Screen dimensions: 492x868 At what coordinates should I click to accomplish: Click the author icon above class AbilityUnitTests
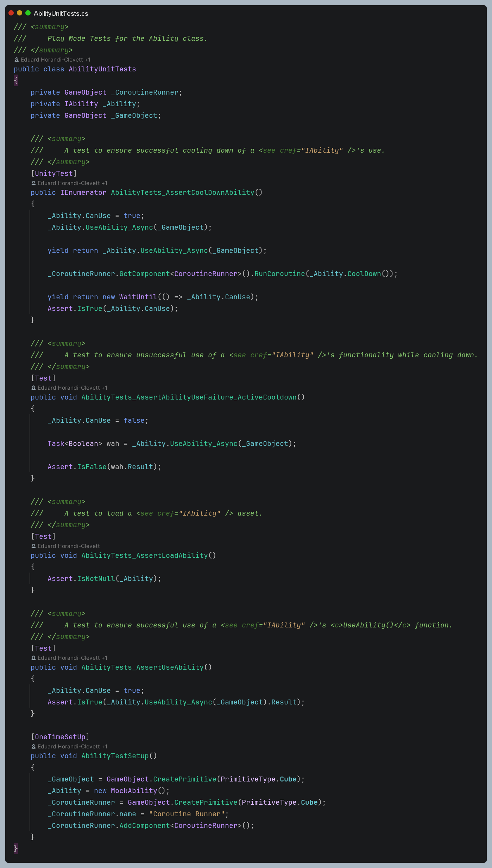point(17,60)
